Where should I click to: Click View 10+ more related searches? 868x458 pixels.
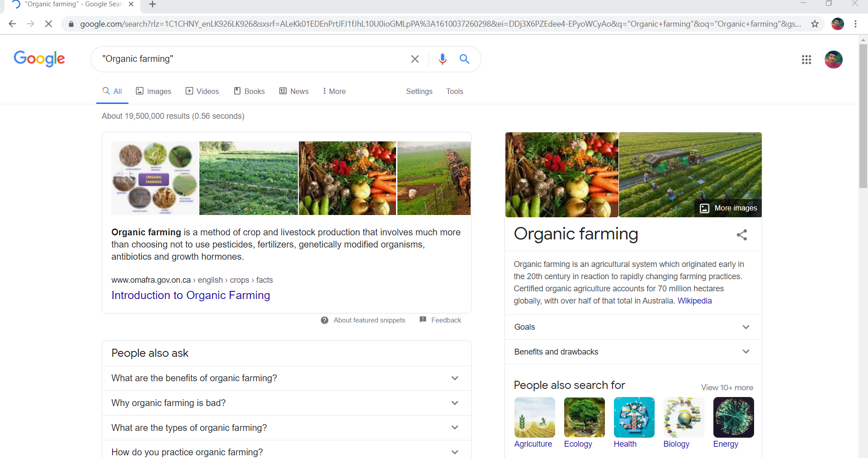(x=727, y=388)
